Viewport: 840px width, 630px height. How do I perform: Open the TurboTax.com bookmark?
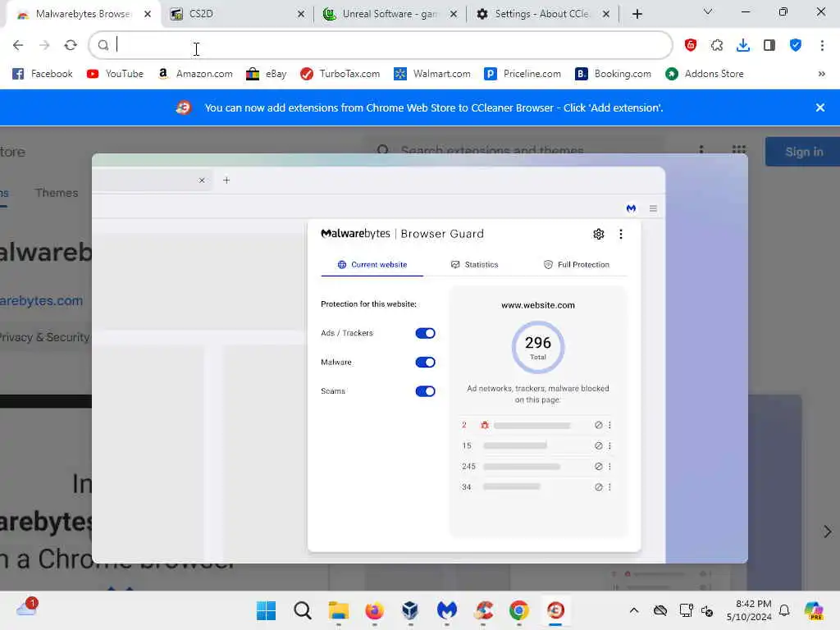(340, 74)
